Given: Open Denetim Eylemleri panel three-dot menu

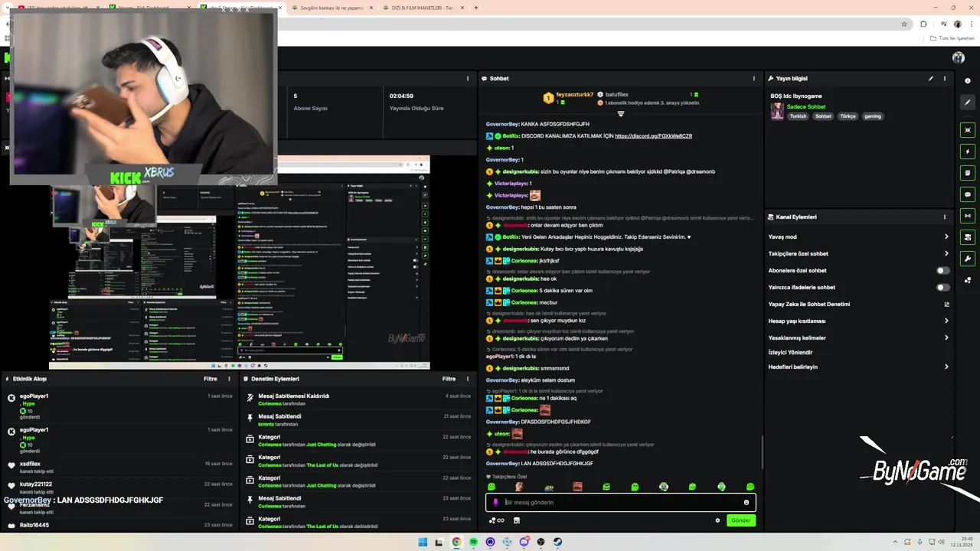Looking at the screenshot, I should click(x=467, y=379).
